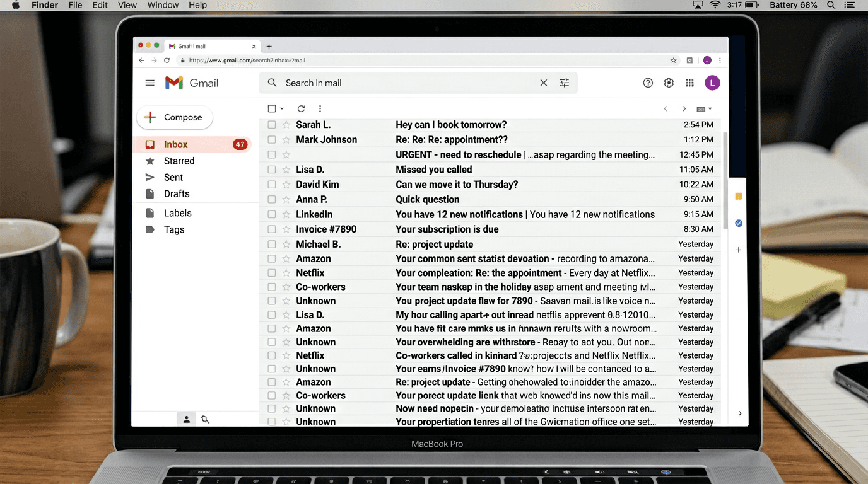Open the three-dot More menu above message list
The width and height of the screenshot is (868, 484).
320,108
